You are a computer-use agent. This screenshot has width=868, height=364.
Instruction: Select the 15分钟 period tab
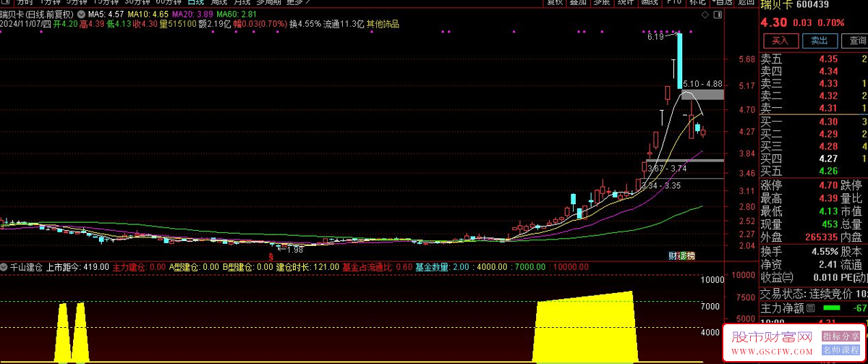point(107,2)
